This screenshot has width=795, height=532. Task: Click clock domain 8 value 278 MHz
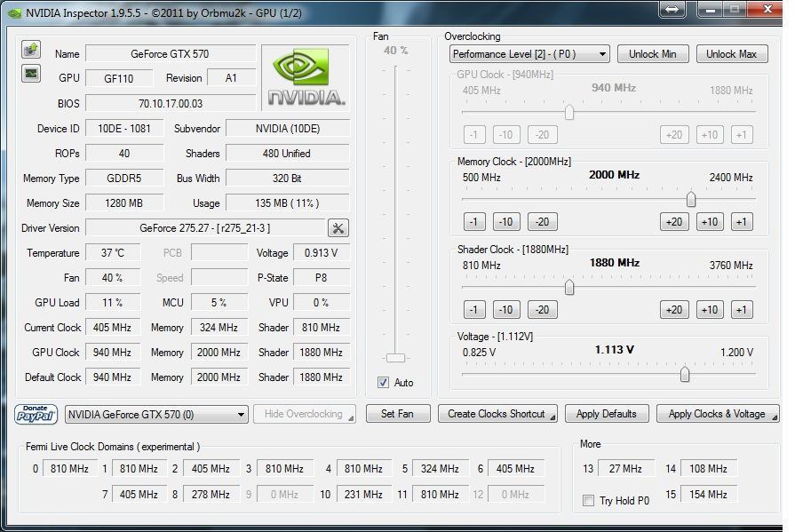(211, 494)
